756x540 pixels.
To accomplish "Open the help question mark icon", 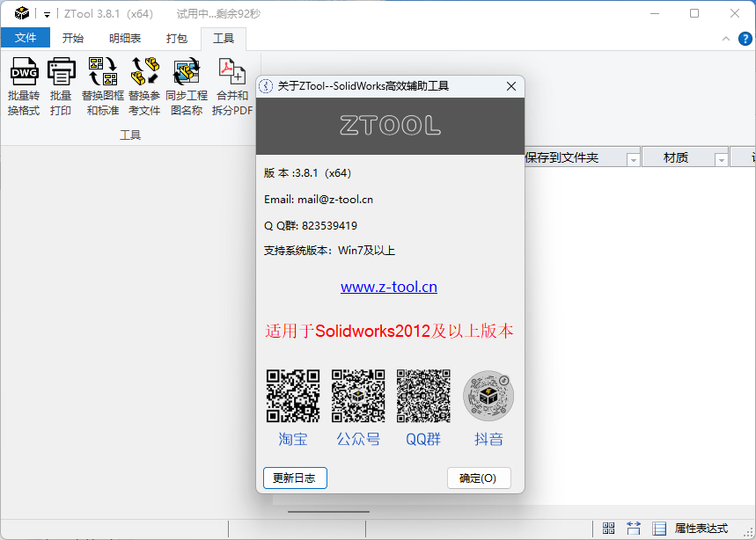I will click(744, 39).
